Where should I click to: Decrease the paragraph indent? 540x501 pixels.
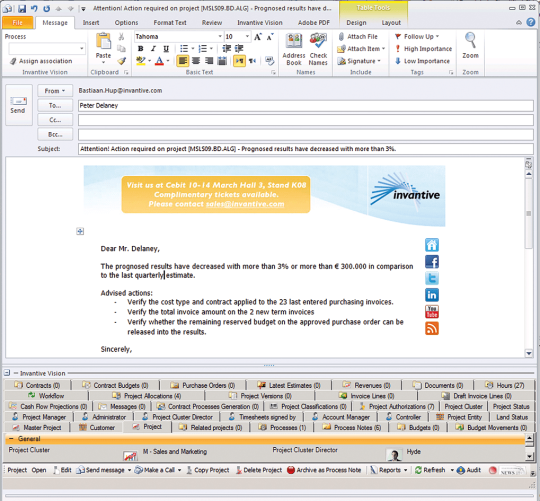click(227, 49)
